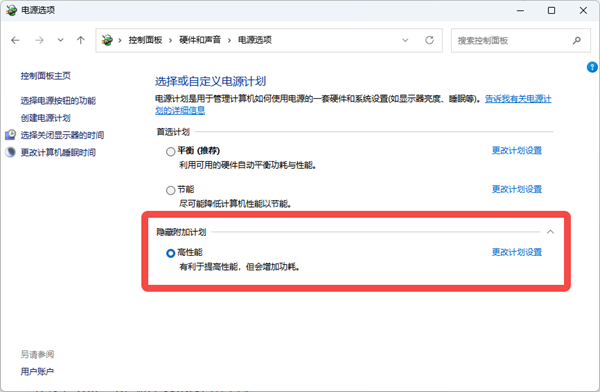Open 用户账户 link under see also
Screen dimensions: 600x392
(x=37, y=371)
